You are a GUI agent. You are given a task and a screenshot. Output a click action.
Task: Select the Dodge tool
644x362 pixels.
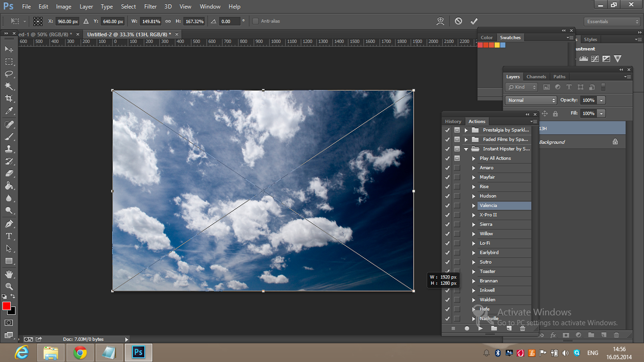pos(9,210)
